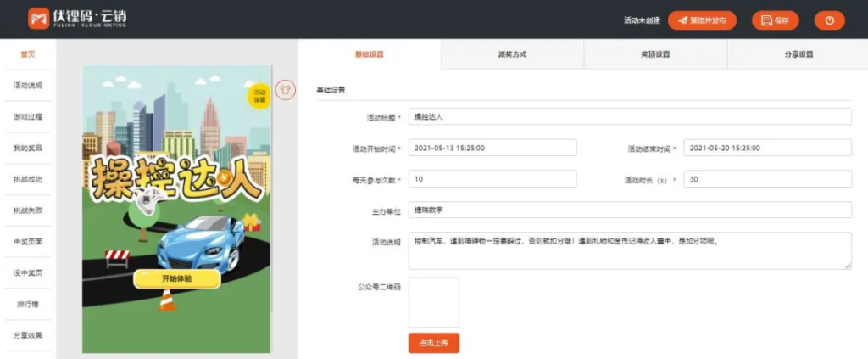
Task: Click the 开始体验 button in preview
Action: [x=176, y=279]
